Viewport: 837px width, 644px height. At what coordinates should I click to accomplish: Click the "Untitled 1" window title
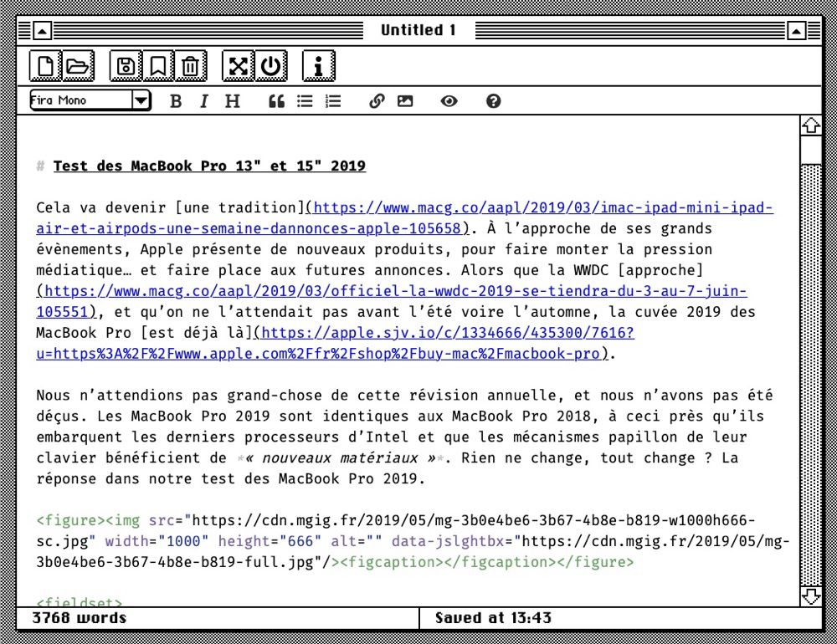[x=418, y=30]
